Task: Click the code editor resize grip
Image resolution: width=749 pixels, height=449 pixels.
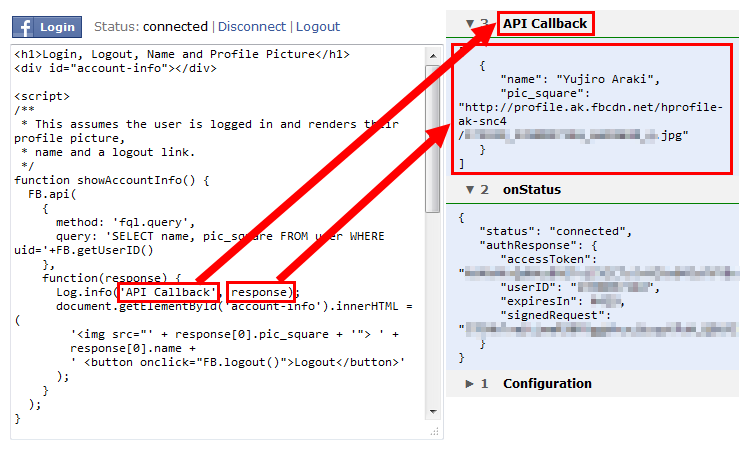Action: (435, 431)
